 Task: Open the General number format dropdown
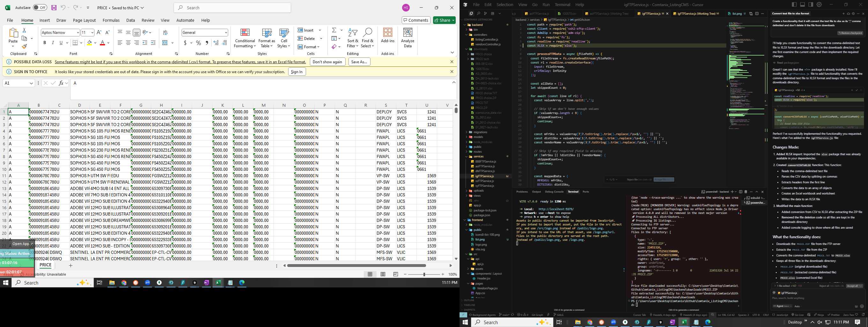point(226,33)
